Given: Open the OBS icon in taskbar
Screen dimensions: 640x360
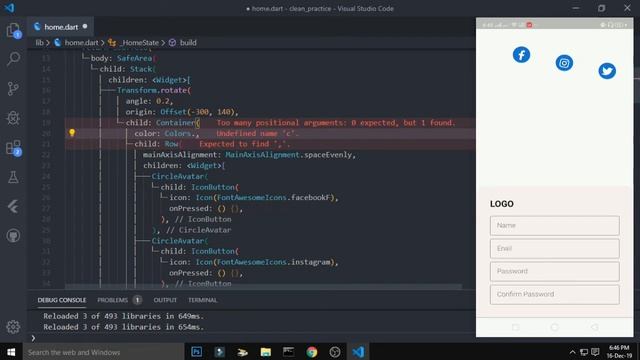Looking at the screenshot, I should [x=335, y=352].
